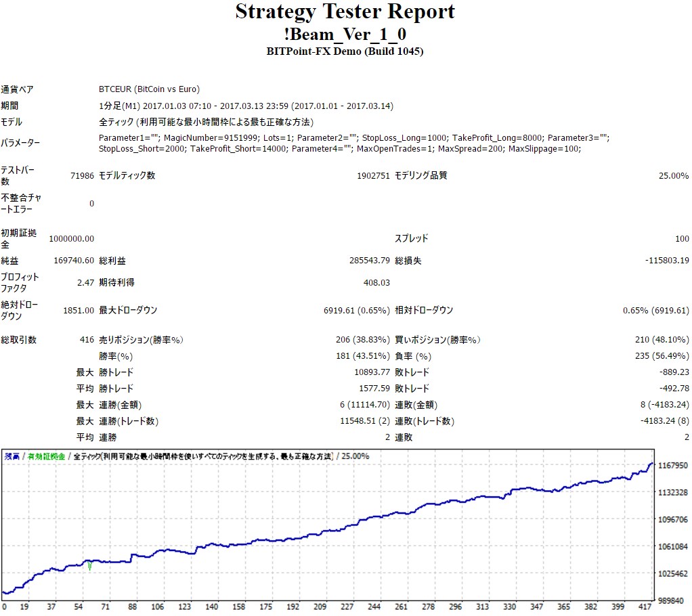Screen dimensions: 692x616
Task: Select the MagicNumber=9151999 parameter line
Action: click(x=354, y=137)
